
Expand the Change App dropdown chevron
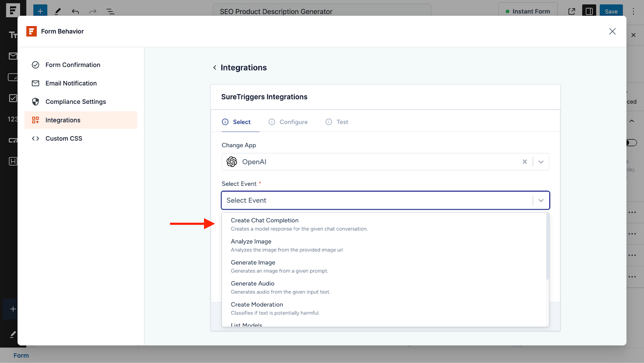[x=541, y=161]
